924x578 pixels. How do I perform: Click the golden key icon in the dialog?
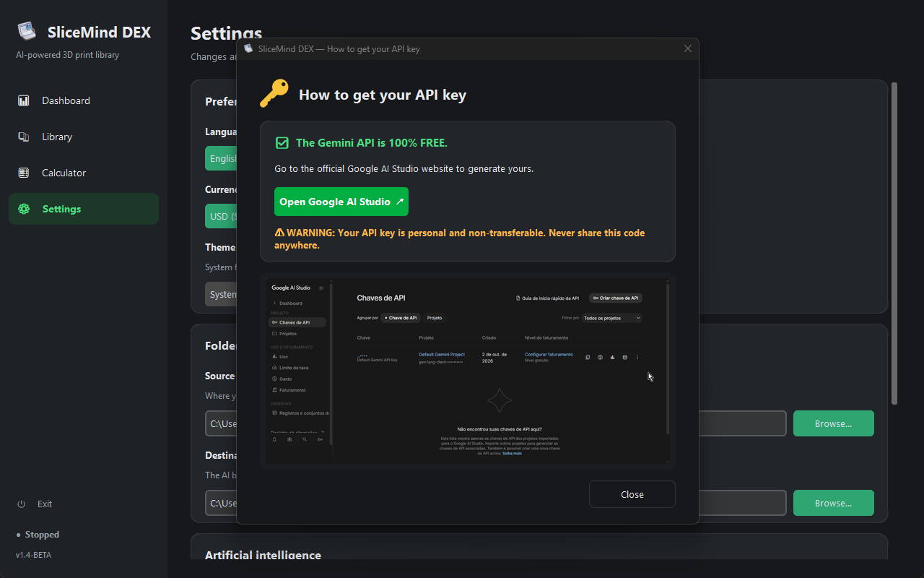click(x=274, y=94)
